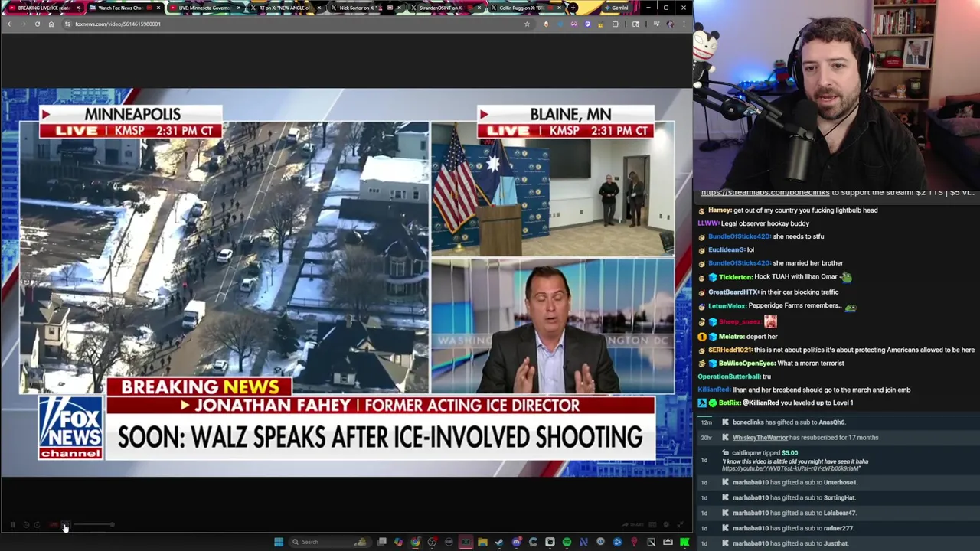Click WhiskeyTheWarrior resubscribed event
The width and height of the screenshot is (980, 551).
[x=805, y=438]
